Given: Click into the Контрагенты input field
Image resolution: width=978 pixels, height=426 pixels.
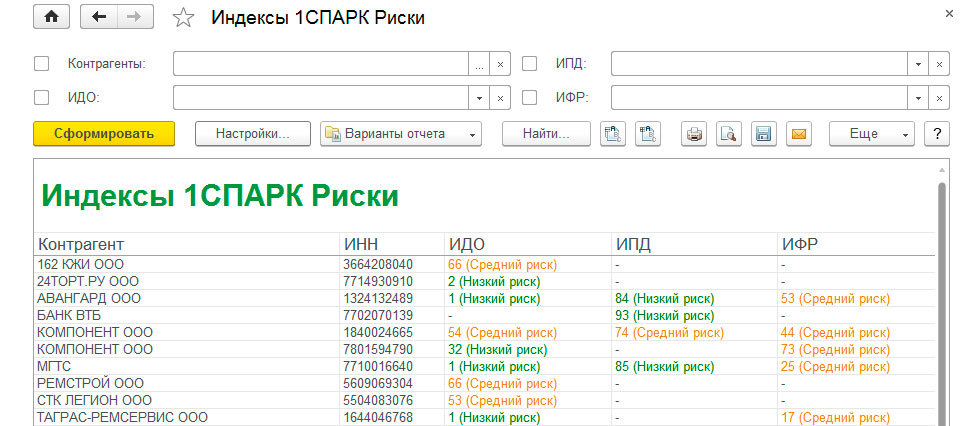Looking at the screenshot, I should [x=320, y=64].
